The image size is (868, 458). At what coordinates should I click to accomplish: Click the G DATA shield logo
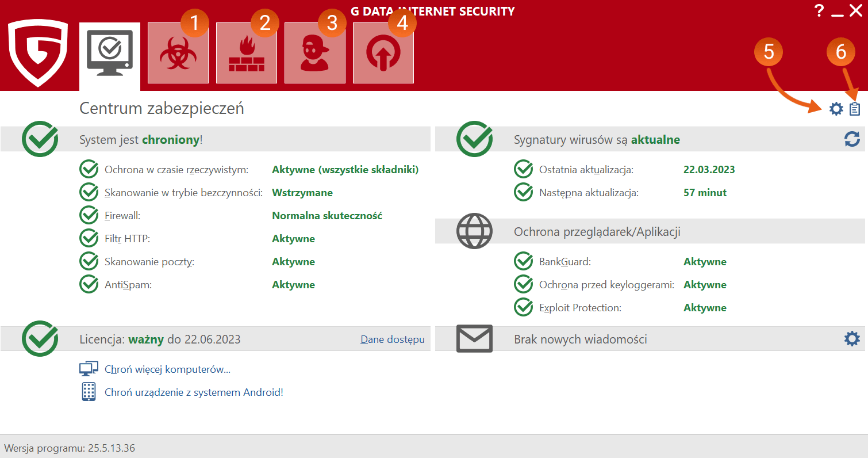(38, 53)
